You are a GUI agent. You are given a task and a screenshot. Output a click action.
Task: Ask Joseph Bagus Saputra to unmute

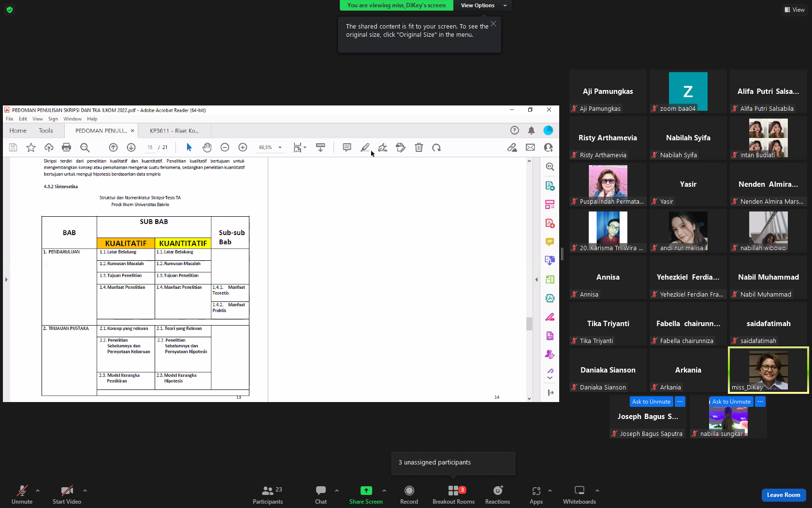(x=651, y=402)
